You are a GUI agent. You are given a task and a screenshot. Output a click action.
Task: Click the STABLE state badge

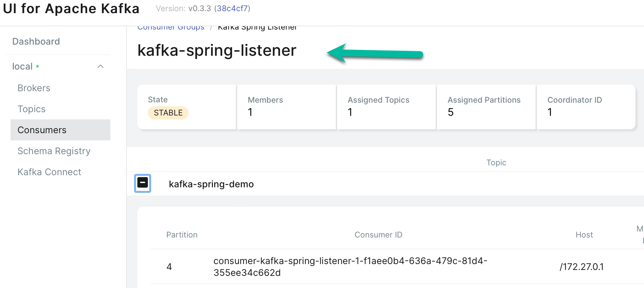(168, 113)
